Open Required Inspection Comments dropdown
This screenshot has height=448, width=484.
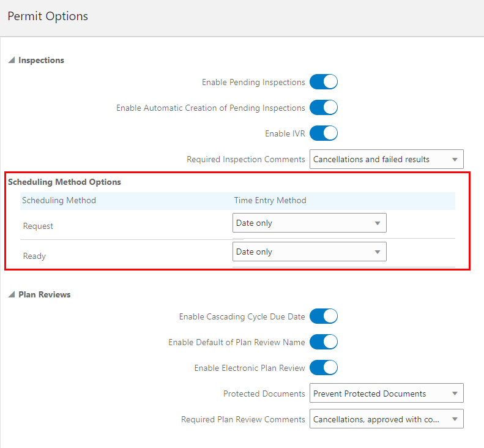(x=386, y=159)
